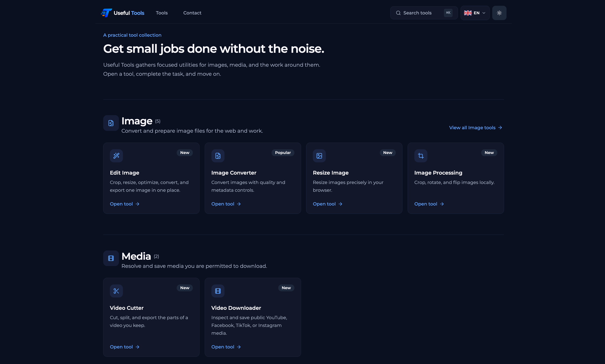Click the Image Converter file icon
The height and width of the screenshot is (364, 605).
point(218,156)
